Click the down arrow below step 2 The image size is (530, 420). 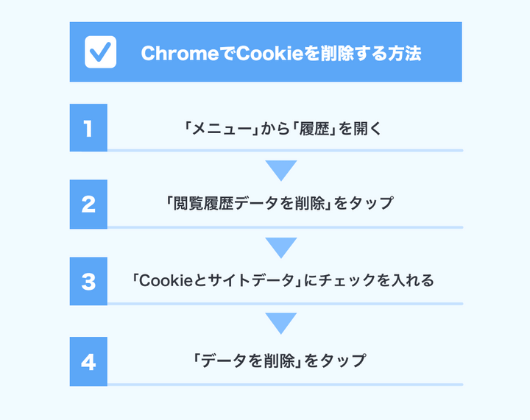point(280,247)
